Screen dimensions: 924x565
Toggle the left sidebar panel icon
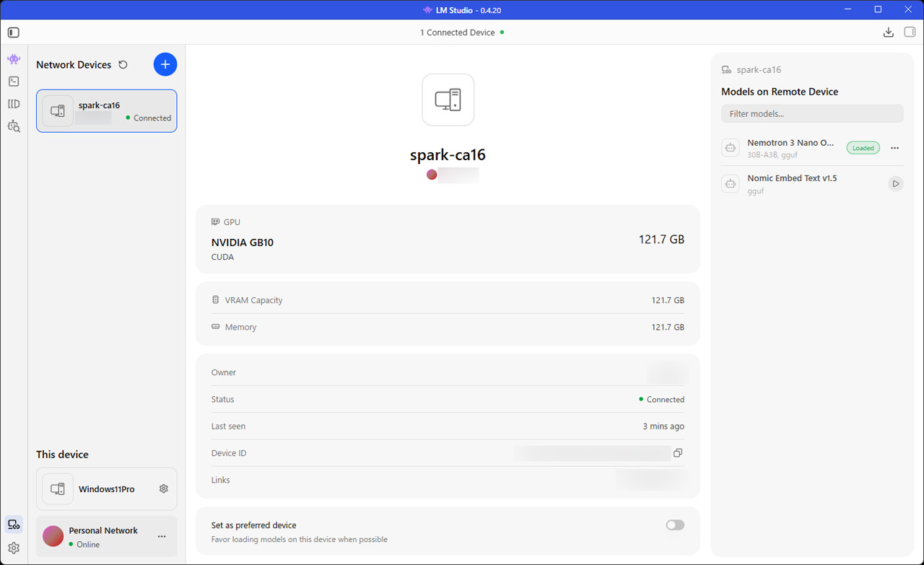tap(13, 32)
